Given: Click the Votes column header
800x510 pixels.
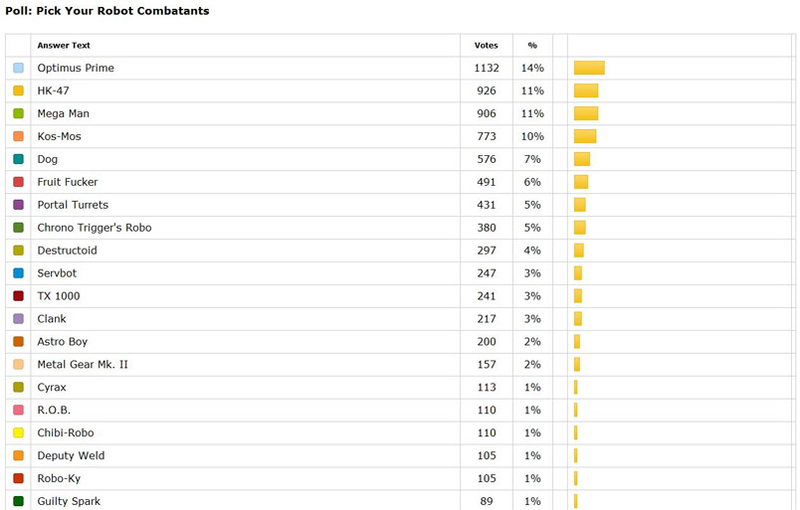Looking at the screenshot, I should click(x=486, y=45).
